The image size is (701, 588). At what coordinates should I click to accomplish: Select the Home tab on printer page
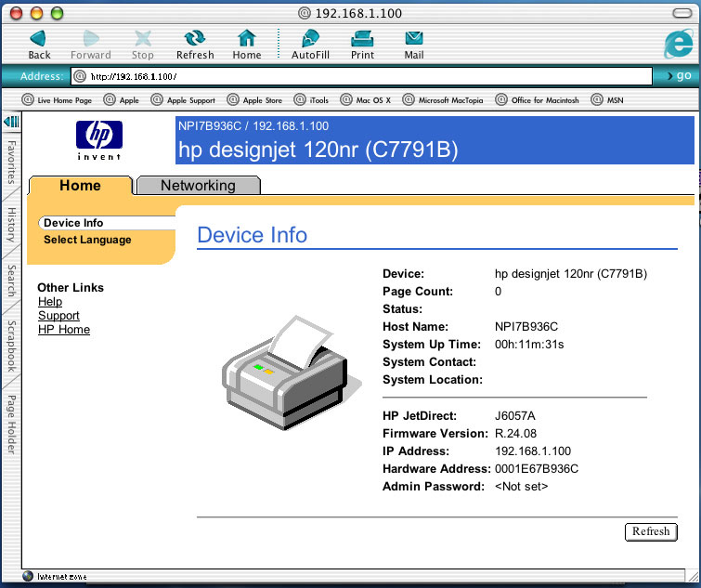[x=80, y=186]
